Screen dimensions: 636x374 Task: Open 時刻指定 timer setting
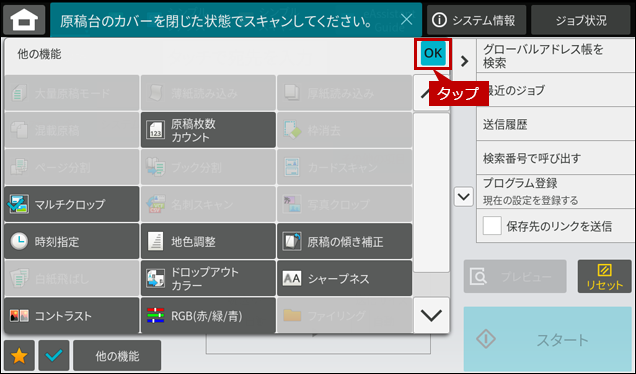point(72,241)
